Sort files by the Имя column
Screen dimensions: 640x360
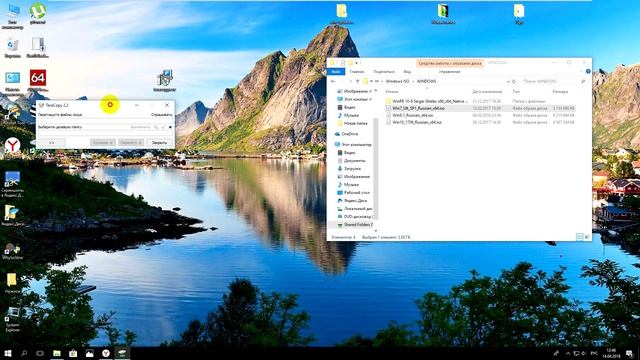click(x=392, y=91)
